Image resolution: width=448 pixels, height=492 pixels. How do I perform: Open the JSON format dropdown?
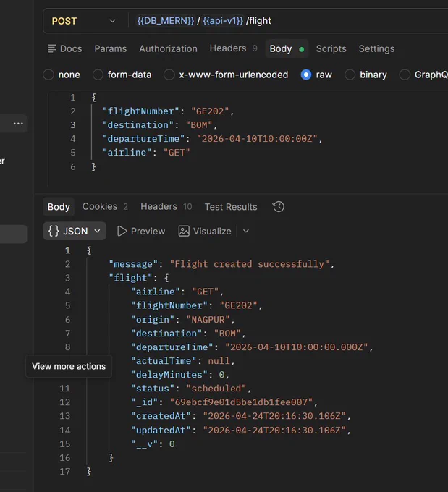click(x=75, y=232)
